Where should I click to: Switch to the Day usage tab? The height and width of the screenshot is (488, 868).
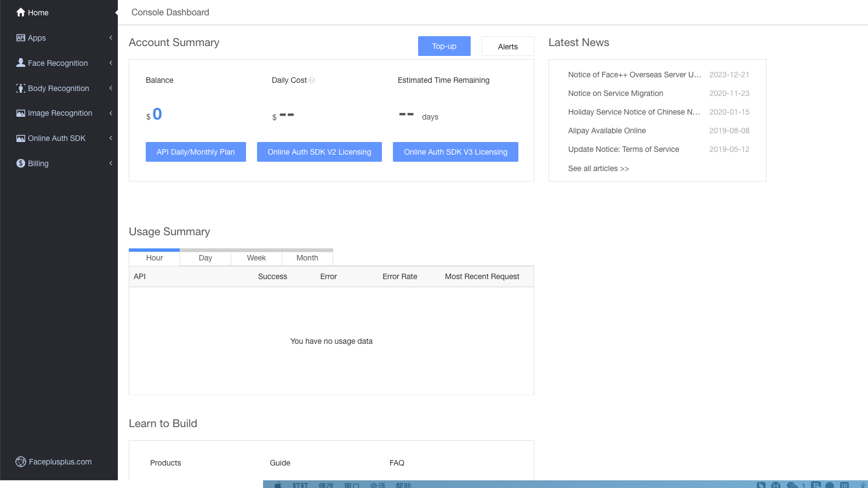tap(205, 258)
